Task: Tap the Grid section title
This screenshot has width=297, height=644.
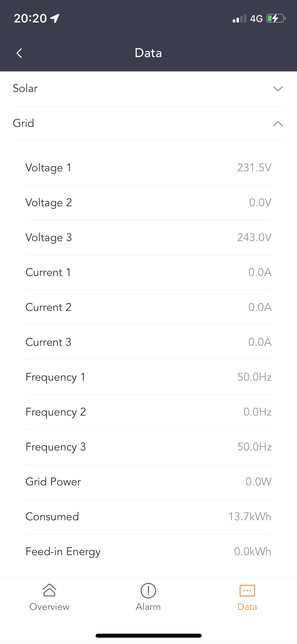Action: click(x=23, y=123)
